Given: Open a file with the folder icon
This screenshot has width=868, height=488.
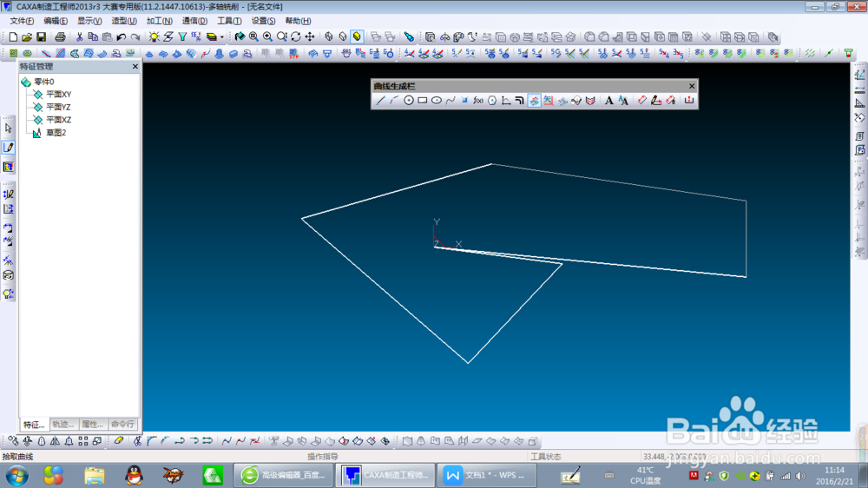Looking at the screenshot, I should coord(27,37).
